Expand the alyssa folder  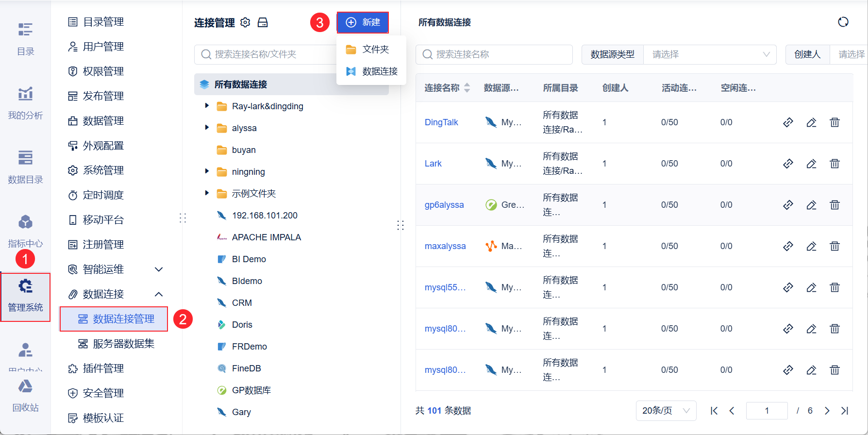point(207,128)
